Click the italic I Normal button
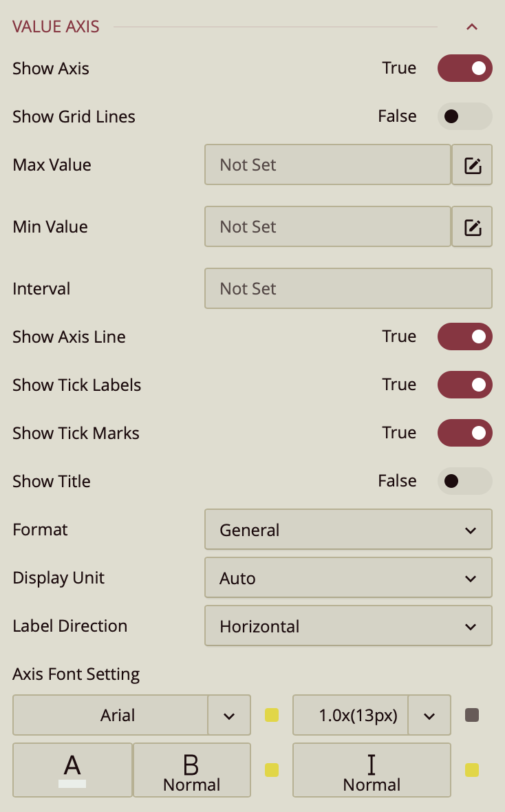The height and width of the screenshot is (812, 505). coord(372,770)
